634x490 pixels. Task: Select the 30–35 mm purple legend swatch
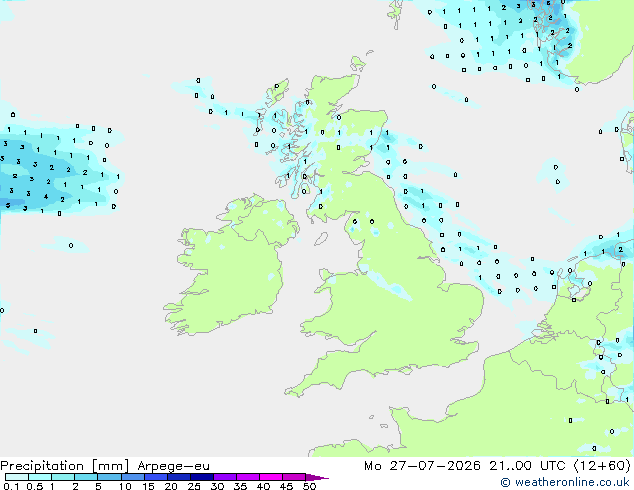tap(225, 477)
